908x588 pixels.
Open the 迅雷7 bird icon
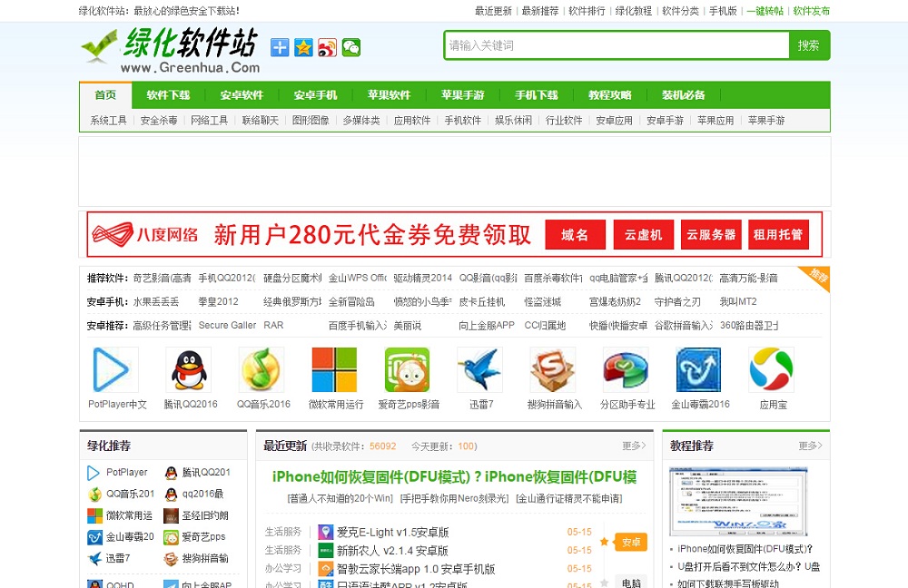(480, 370)
